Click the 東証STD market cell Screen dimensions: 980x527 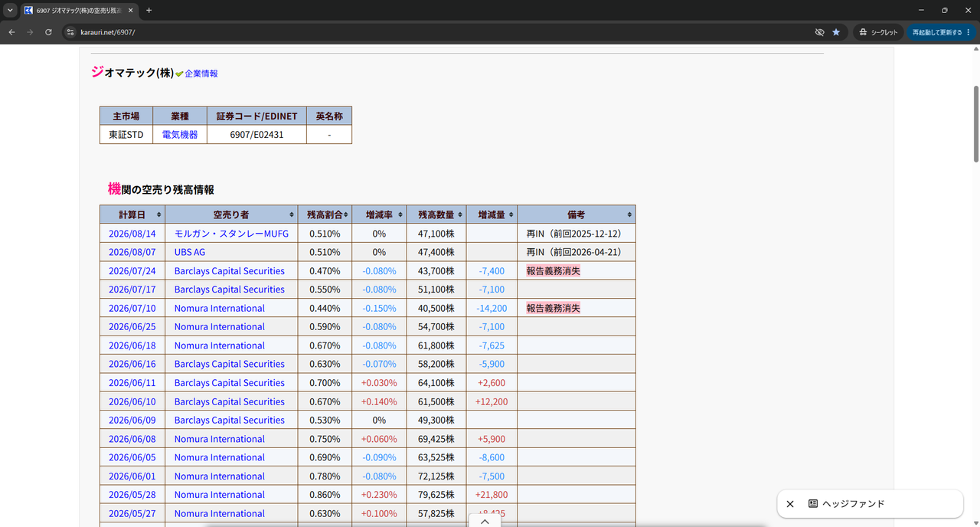click(x=126, y=134)
